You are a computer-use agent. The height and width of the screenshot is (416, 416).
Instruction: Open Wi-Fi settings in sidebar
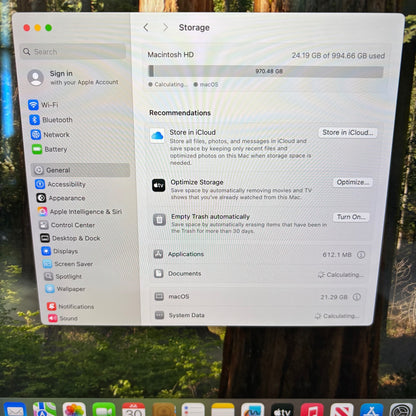coord(43,105)
